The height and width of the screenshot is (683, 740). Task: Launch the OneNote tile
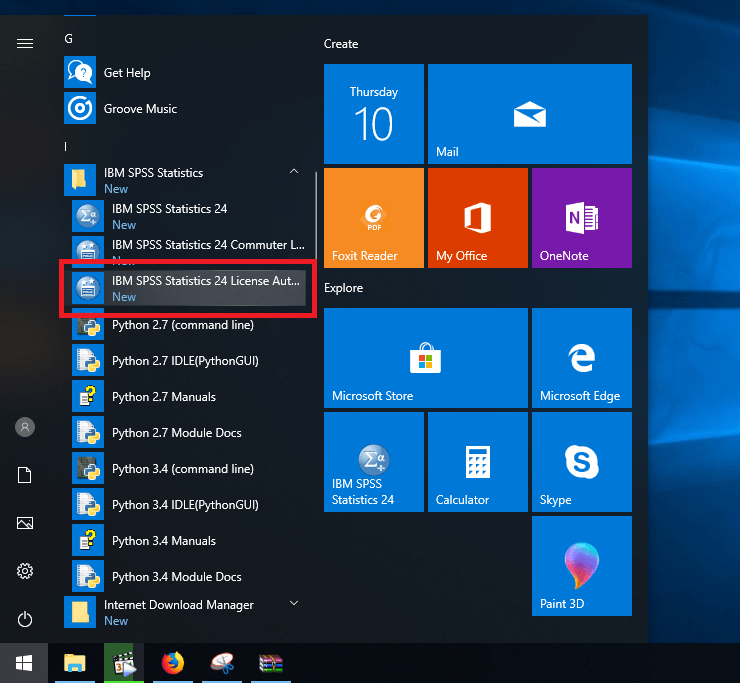pyautogui.click(x=581, y=218)
